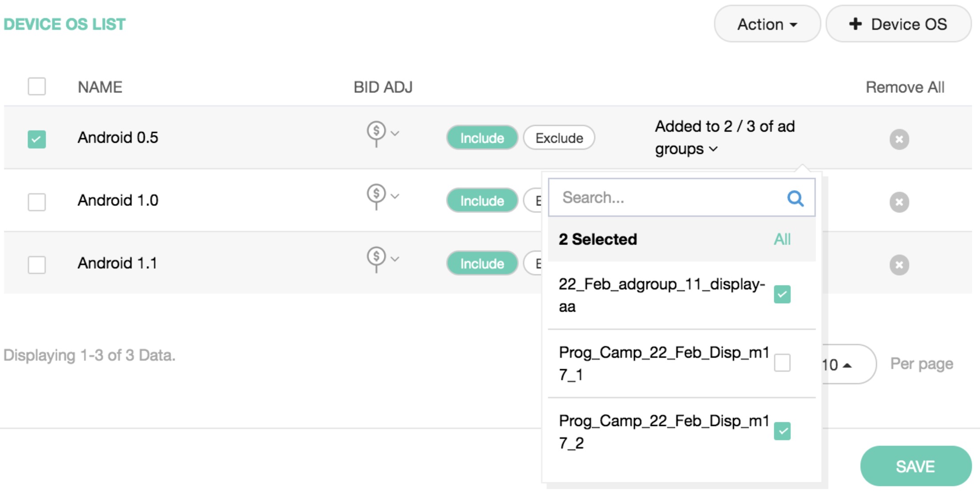Image resolution: width=980 pixels, height=497 pixels.
Task: Select Exclude for Android 0.5
Action: point(559,138)
